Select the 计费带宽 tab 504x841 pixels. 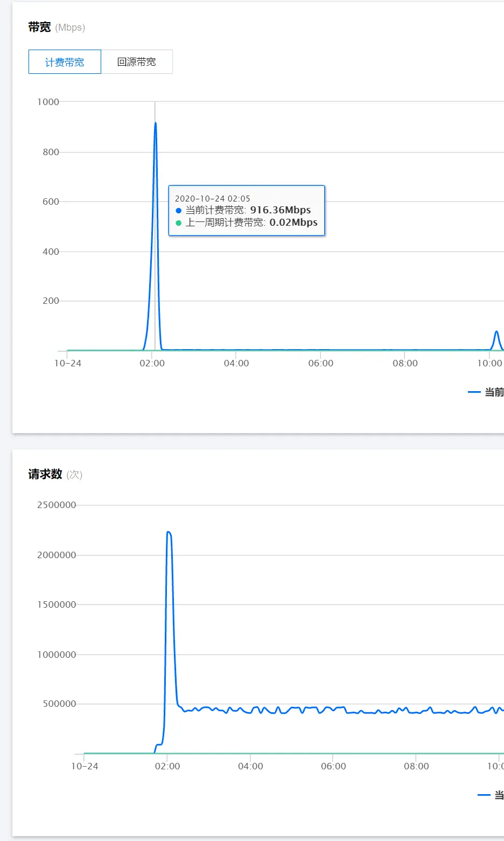[x=65, y=62]
